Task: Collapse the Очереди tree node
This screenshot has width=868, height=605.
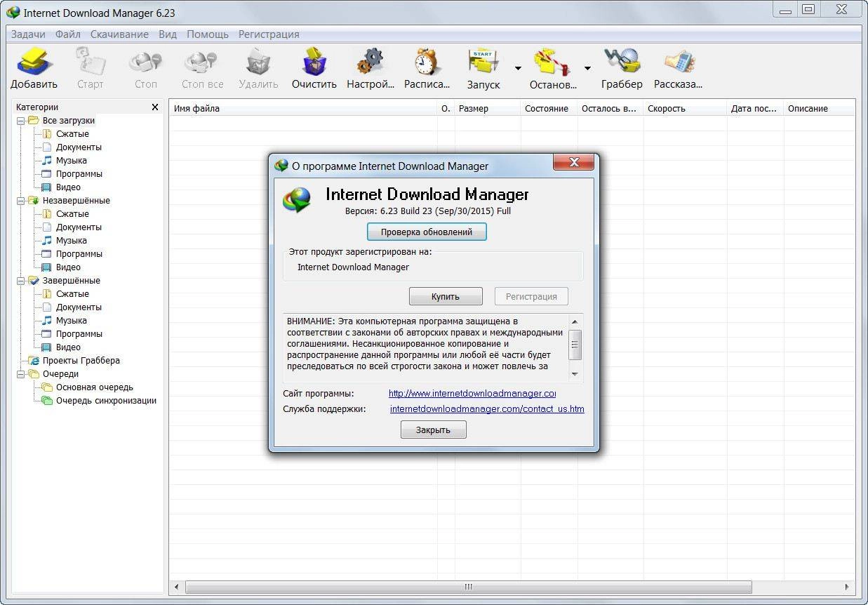Action: click(x=20, y=374)
